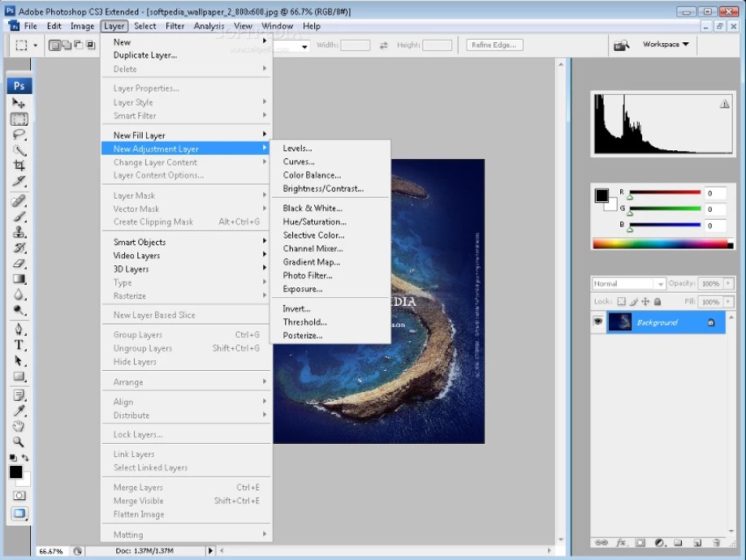Click the Refine Edge button
Image resolution: width=746 pixels, height=560 pixels.
495,45
